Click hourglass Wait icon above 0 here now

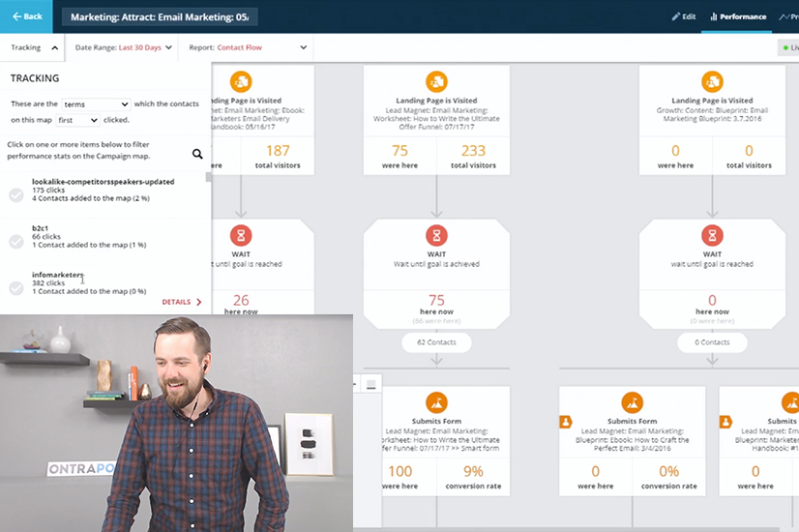coord(712,235)
